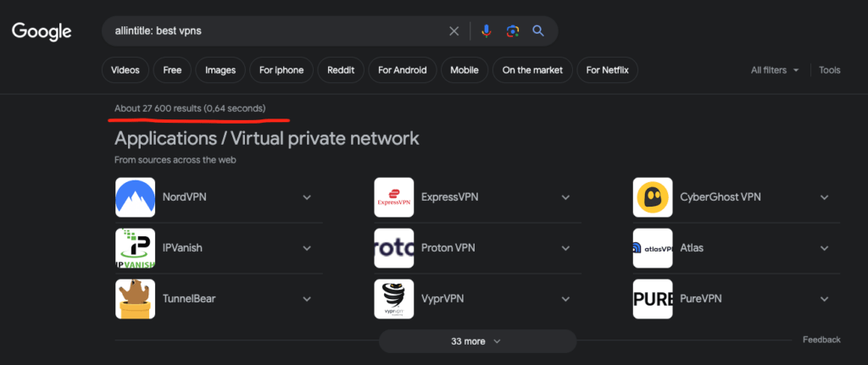Expand the Proton VPN entry chevron
The image size is (868, 365).
point(565,248)
